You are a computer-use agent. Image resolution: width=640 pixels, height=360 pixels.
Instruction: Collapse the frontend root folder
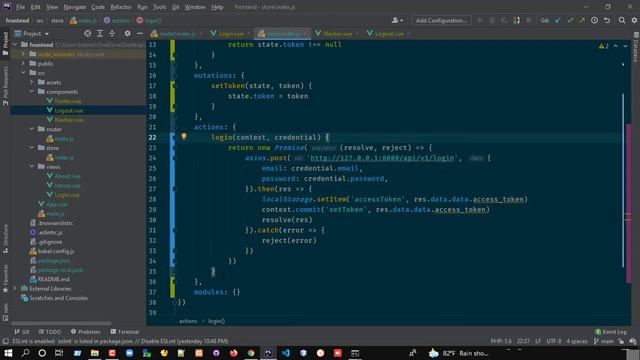[15, 44]
